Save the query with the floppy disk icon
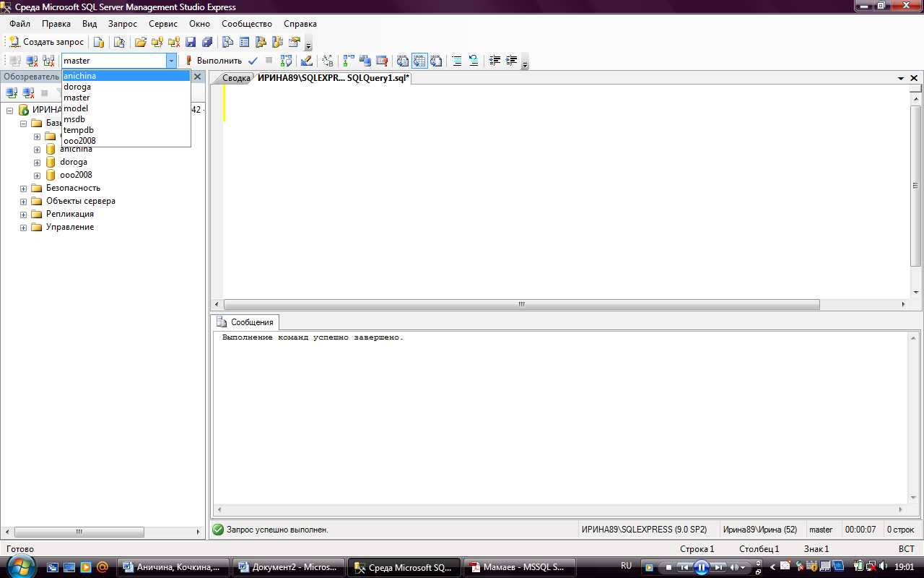This screenshot has width=924, height=578. (191, 42)
